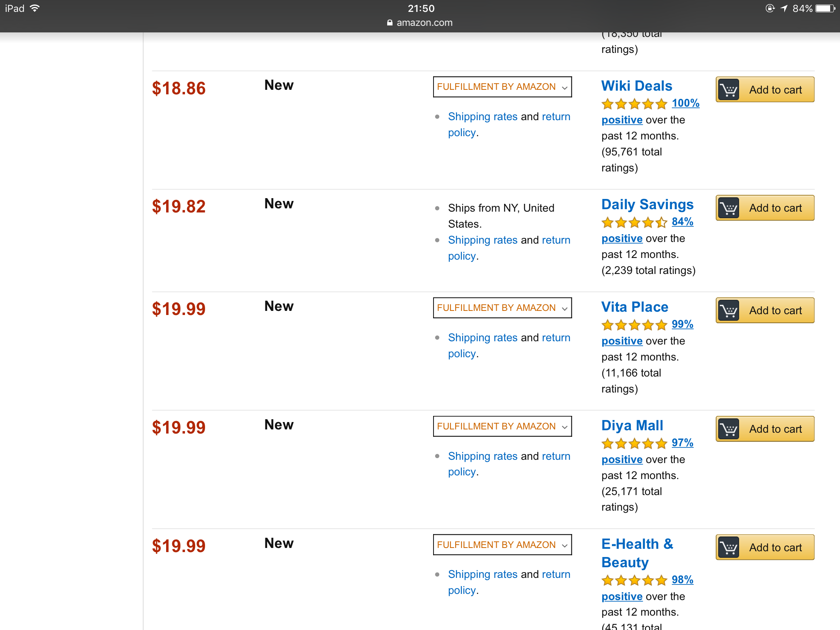Open the E-Health & Beauty seller page
Viewport: 840px width, 630px height.
pyautogui.click(x=637, y=553)
